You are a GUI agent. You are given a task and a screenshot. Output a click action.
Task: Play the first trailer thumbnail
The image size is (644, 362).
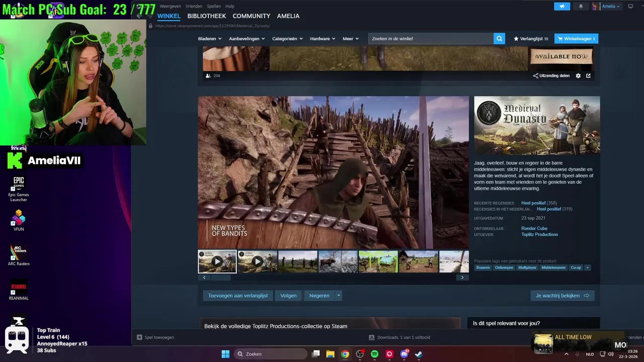coord(217,261)
